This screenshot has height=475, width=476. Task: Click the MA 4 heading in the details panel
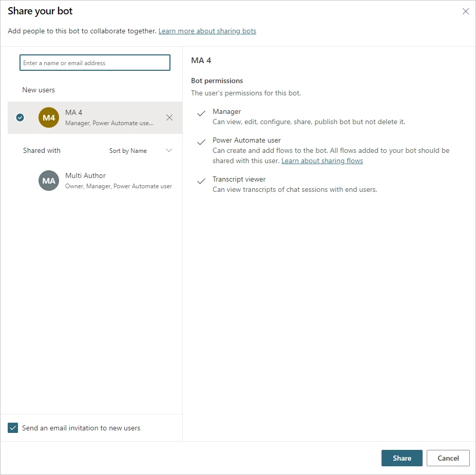tap(200, 60)
